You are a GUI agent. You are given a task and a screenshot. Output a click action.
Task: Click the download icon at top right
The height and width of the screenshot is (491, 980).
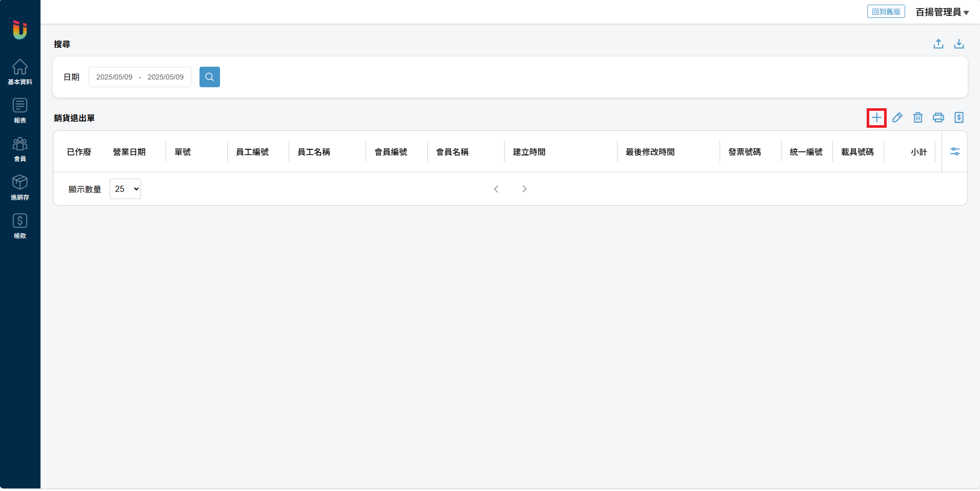click(958, 44)
